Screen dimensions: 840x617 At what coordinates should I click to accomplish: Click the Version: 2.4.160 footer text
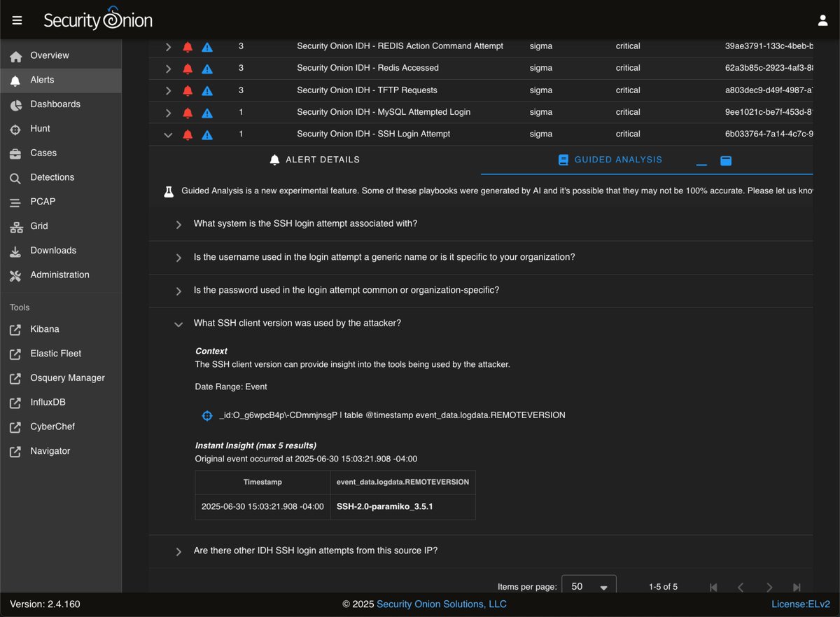(x=45, y=604)
